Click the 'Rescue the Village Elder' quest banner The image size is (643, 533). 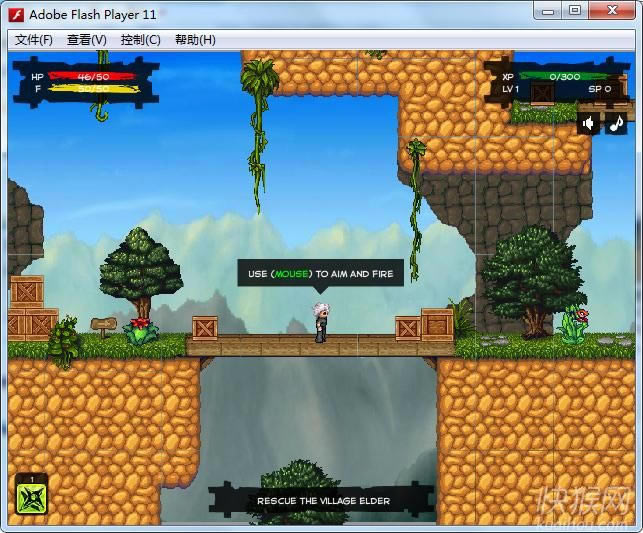click(322, 500)
